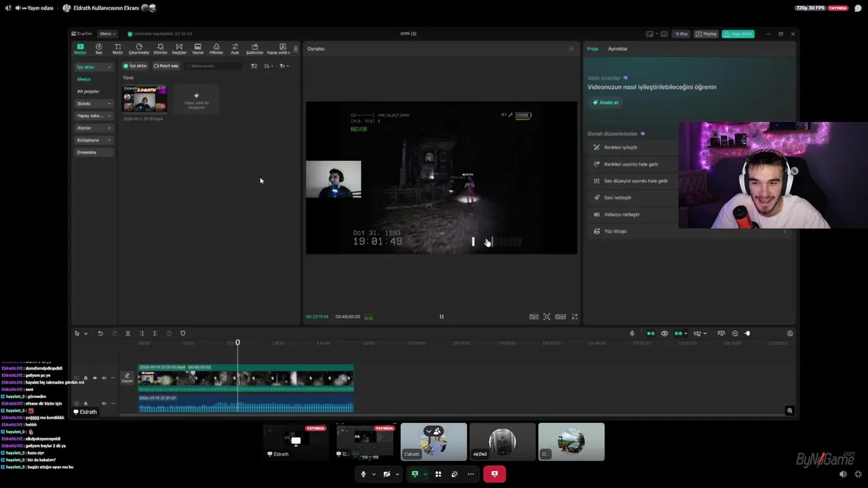868x488 pixels.
Task: Expand the Kütüphane sidebar section
Action: click(x=94, y=140)
